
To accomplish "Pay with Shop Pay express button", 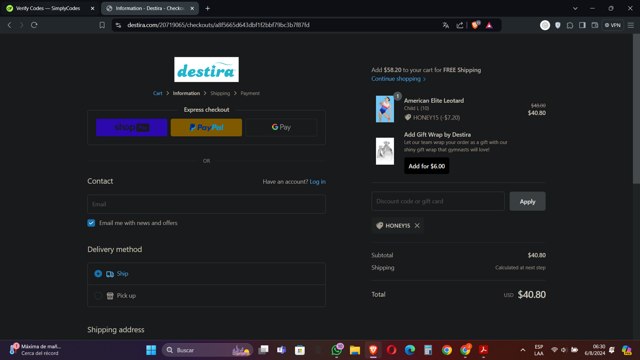I will 132,127.
